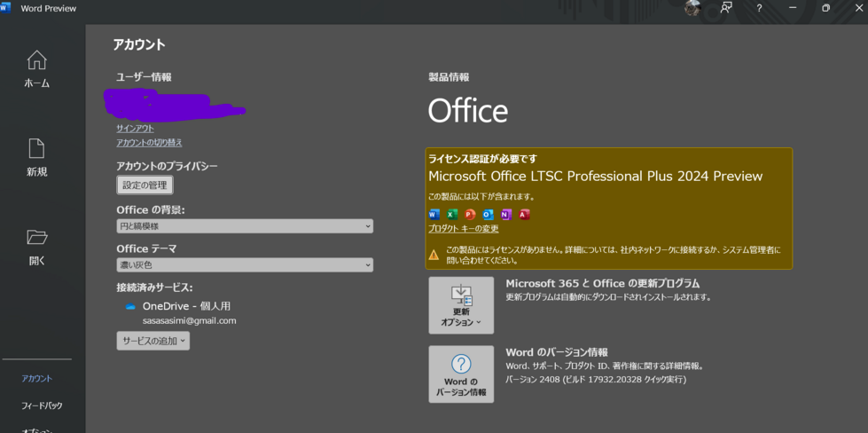The width and height of the screenshot is (868, 433).
Task: Click the PowerPoint icon in product list
Action: (470, 215)
